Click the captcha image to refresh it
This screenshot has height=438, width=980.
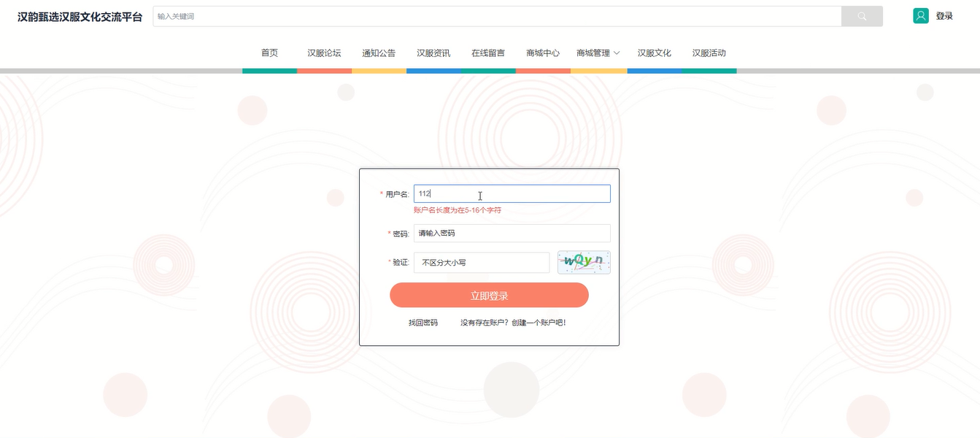[583, 262]
